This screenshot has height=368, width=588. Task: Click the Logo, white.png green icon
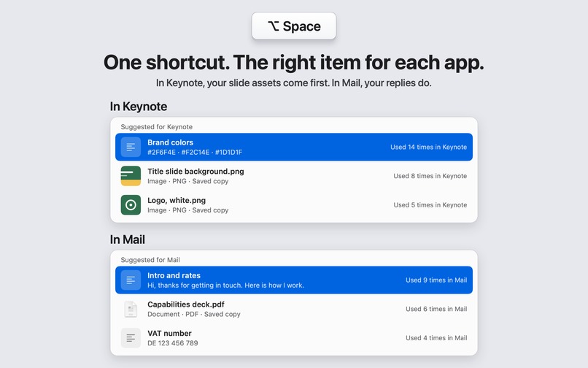[x=131, y=204]
